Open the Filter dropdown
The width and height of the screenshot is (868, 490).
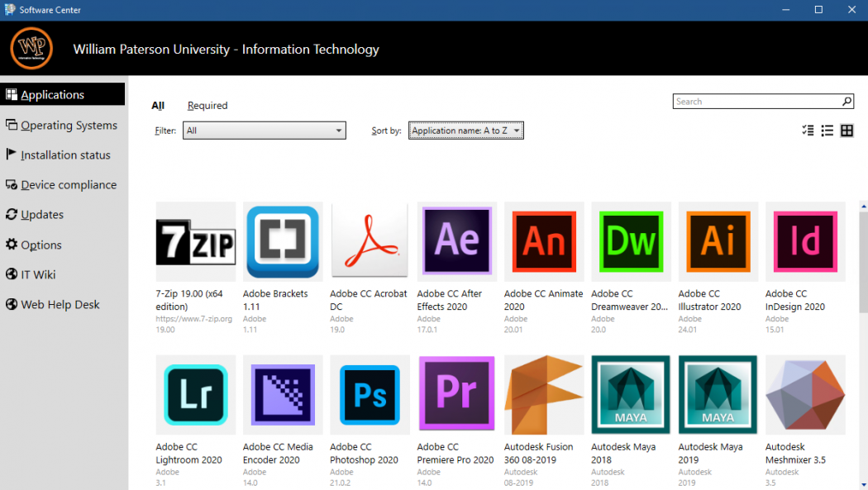click(x=265, y=130)
